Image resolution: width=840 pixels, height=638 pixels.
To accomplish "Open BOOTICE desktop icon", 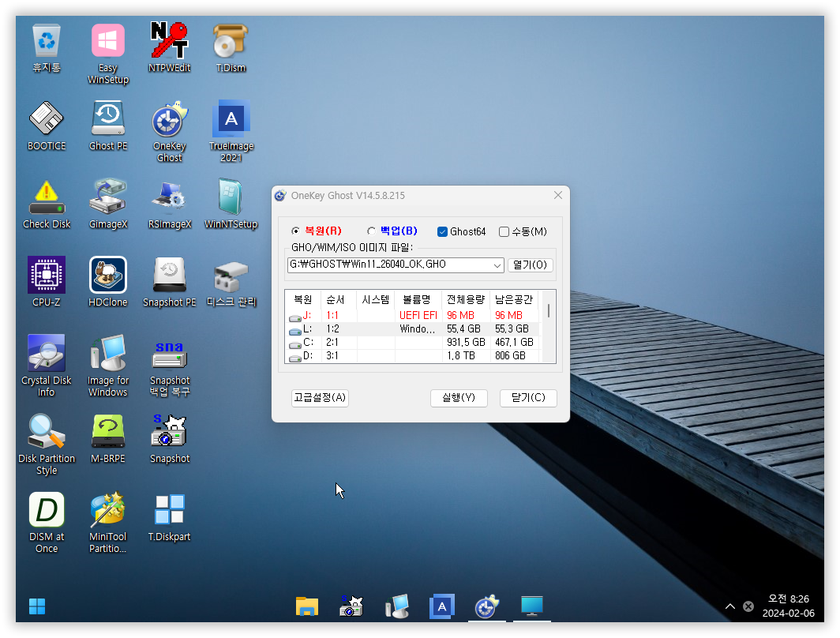I will point(47,126).
